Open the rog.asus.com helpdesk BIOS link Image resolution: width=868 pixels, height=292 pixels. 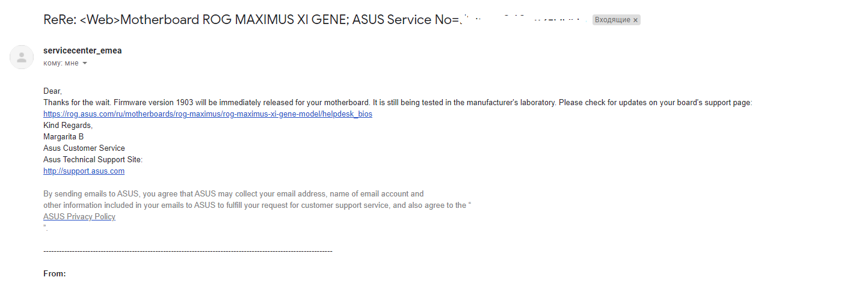[208, 114]
